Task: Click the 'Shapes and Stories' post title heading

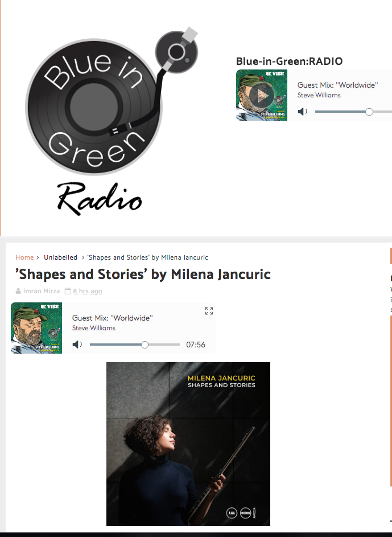Action: (143, 274)
